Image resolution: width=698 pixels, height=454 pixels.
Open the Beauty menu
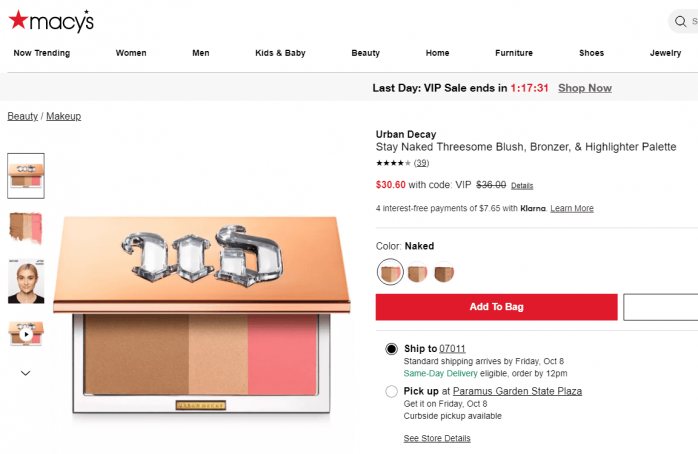click(365, 53)
